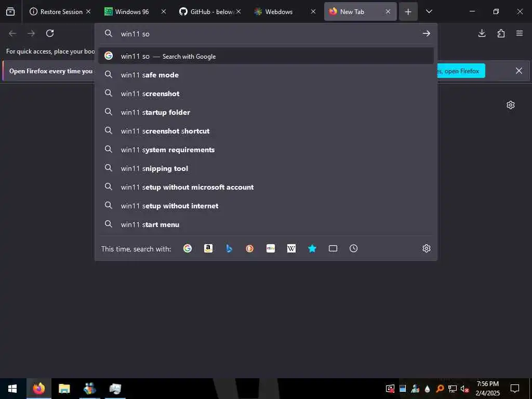Image resolution: width=532 pixels, height=399 pixels.
Task: Open the Extensions puzzle icon
Action: pos(501,33)
